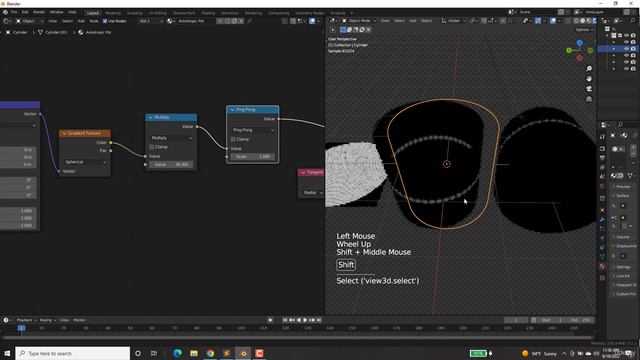
Task: Click the Scale 1.000 field in Ping-Pong node
Action: point(253,157)
